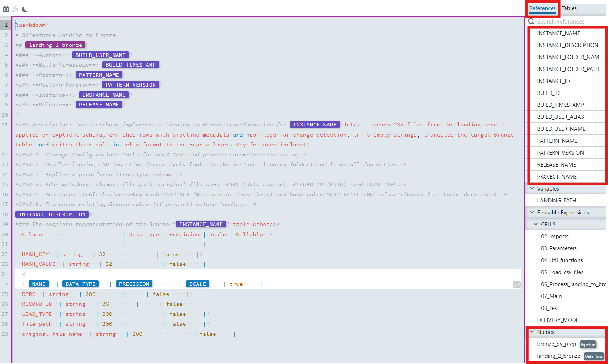Click the Pipeline badge next to bronze_dv_prep

(587, 344)
